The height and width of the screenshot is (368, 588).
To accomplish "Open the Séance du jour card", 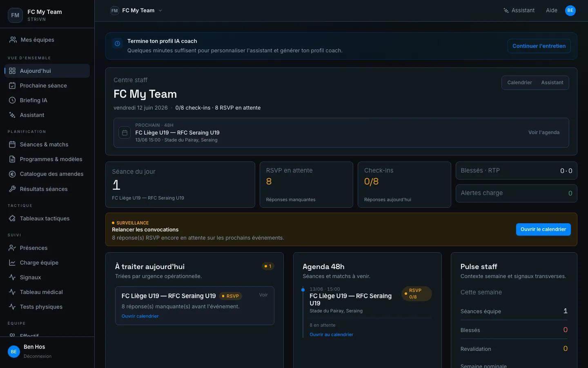I will click(x=180, y=185).
